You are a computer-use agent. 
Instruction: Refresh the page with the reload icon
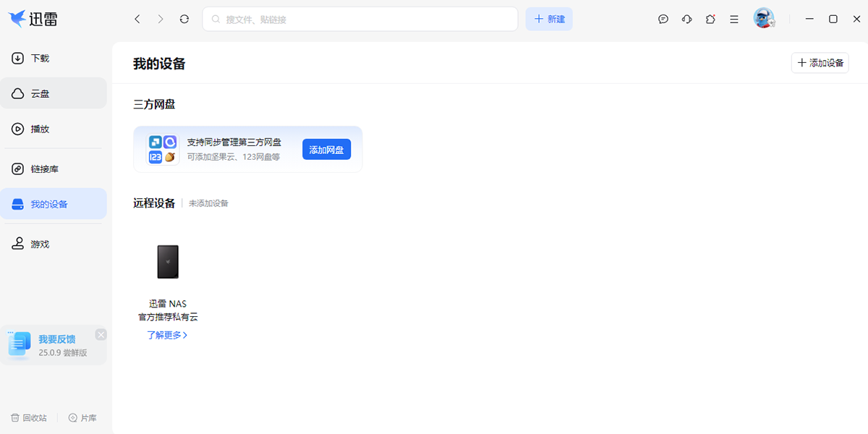click(184, 19)
